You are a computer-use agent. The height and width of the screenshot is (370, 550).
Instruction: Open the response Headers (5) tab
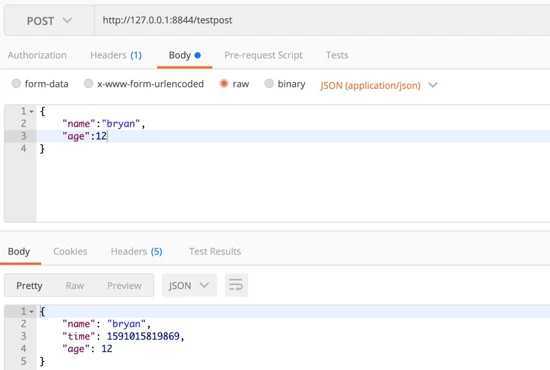pyautogui.click(x=136, y=251)
